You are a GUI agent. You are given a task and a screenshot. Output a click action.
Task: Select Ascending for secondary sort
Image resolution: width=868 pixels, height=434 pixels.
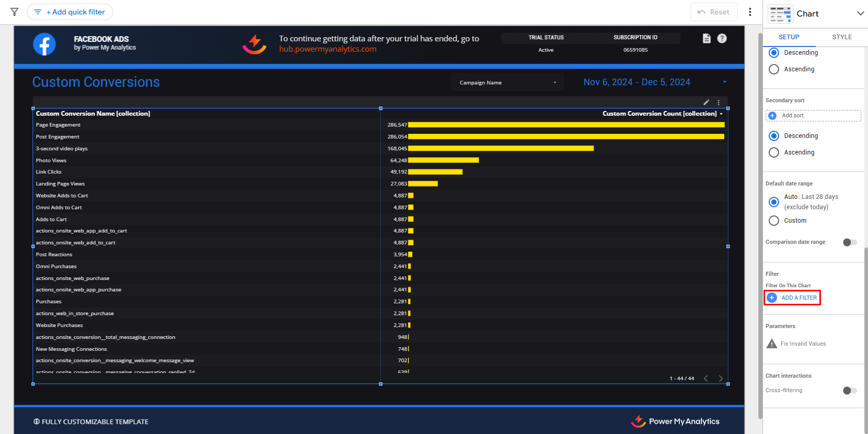point(774,152)
